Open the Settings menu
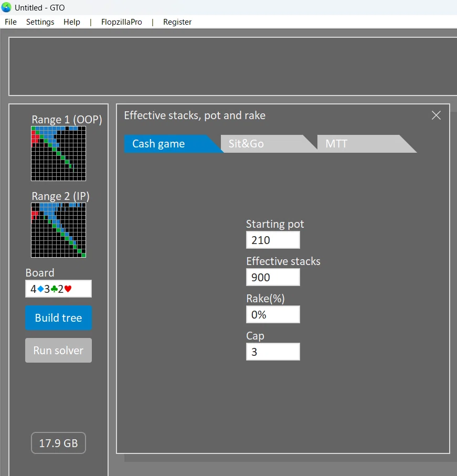Screen dimensions: 457x476 [40, 22]
